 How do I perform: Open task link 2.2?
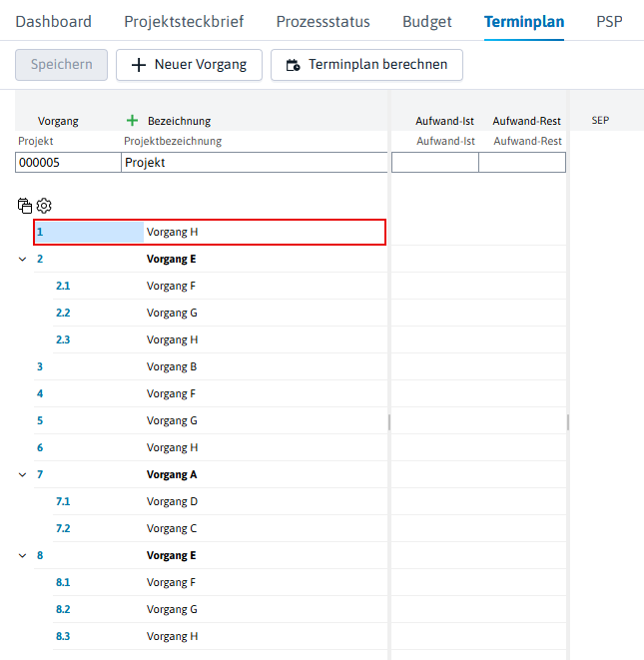[63, 313]
